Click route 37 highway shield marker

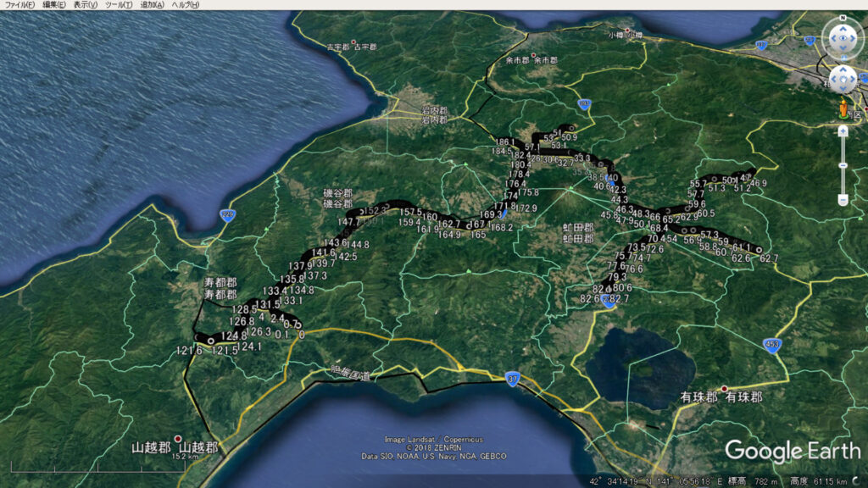point(511,376)
